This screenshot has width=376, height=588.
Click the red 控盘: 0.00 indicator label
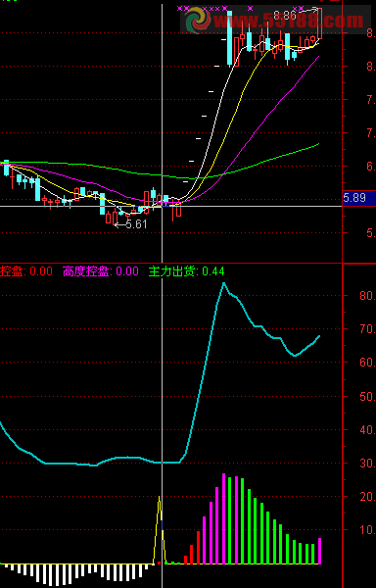click(26, 271)
